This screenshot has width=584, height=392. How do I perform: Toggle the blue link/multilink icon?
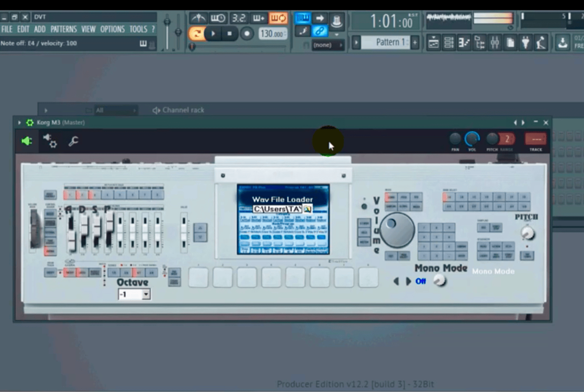320,31
